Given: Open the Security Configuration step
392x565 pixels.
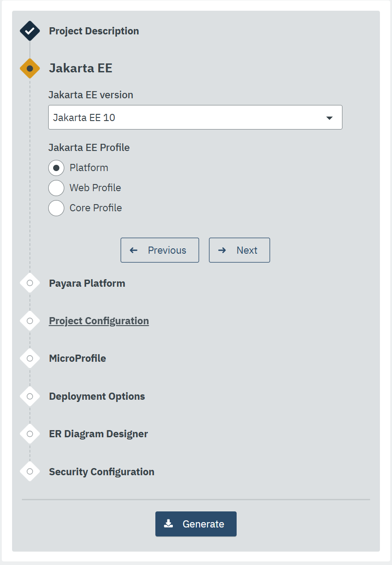Looking at the screenshot, I should (x=101, y=472).
